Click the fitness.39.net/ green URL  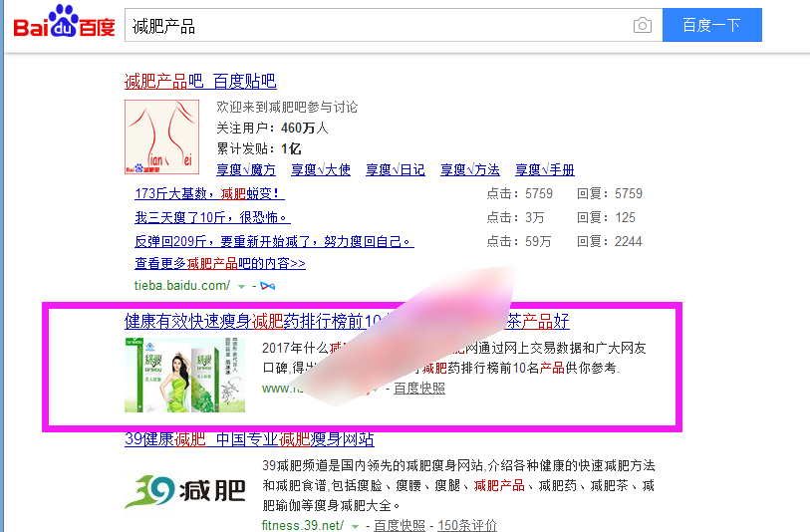tap(303, 525)
